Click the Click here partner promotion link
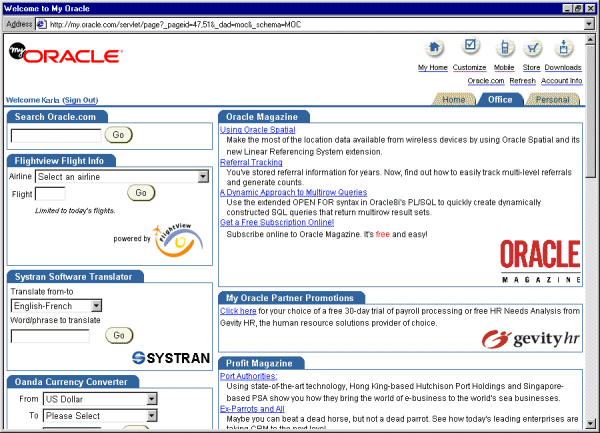 (x=238, y=311)
